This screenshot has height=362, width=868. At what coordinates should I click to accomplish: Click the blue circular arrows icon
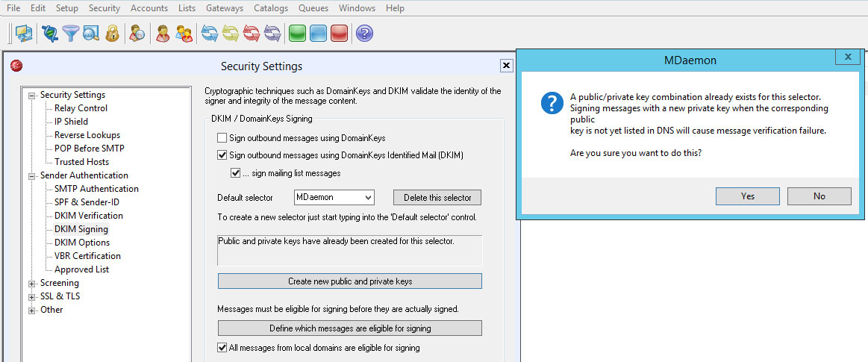point(209,34)
